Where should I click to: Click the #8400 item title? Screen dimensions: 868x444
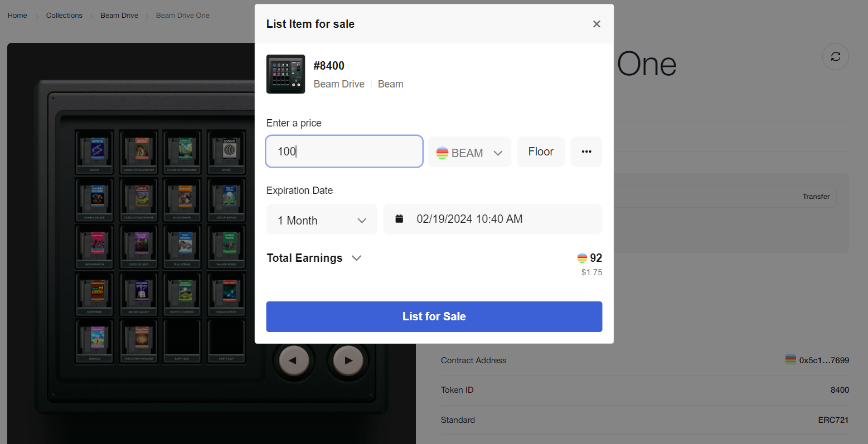[329, 66]
